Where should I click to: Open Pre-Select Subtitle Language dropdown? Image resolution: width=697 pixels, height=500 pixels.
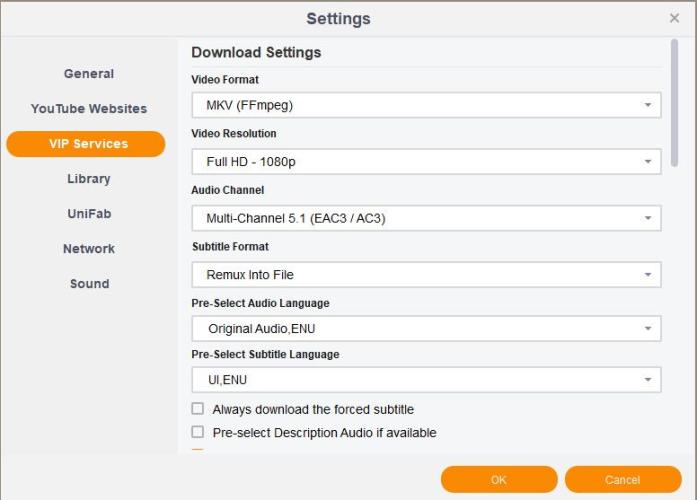[426, 380]
